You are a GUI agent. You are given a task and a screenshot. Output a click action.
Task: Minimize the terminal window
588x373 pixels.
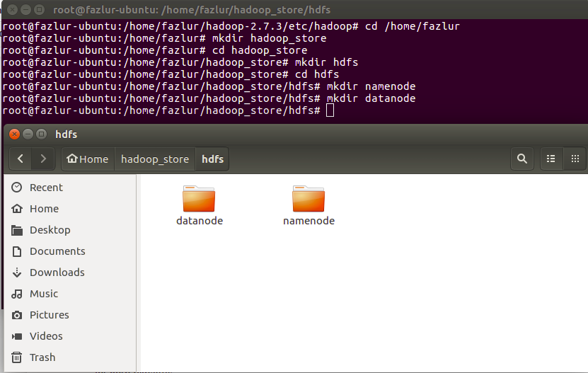tap(25, 9)
